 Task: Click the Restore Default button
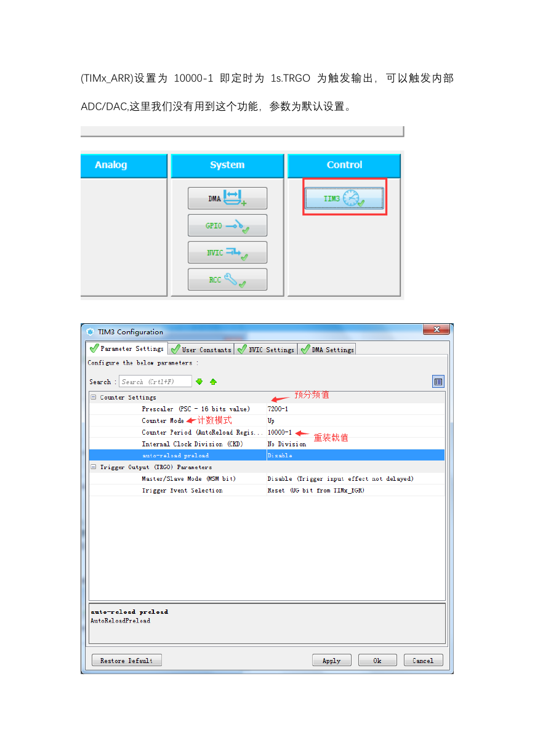(127, 661)
